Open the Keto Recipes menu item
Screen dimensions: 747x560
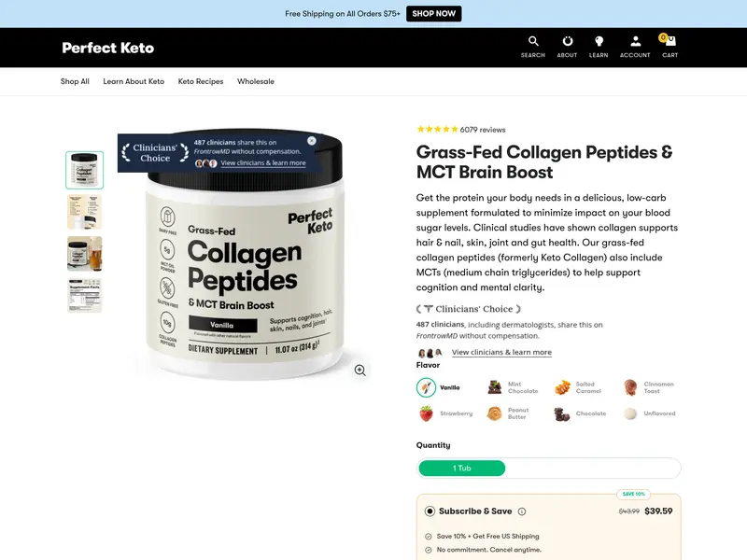click(201, 81)
